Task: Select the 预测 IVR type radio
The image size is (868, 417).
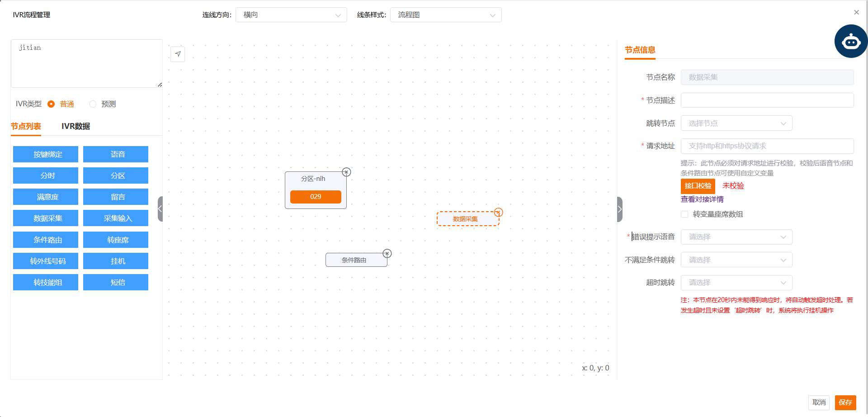Action: click(x=93, y=104)
